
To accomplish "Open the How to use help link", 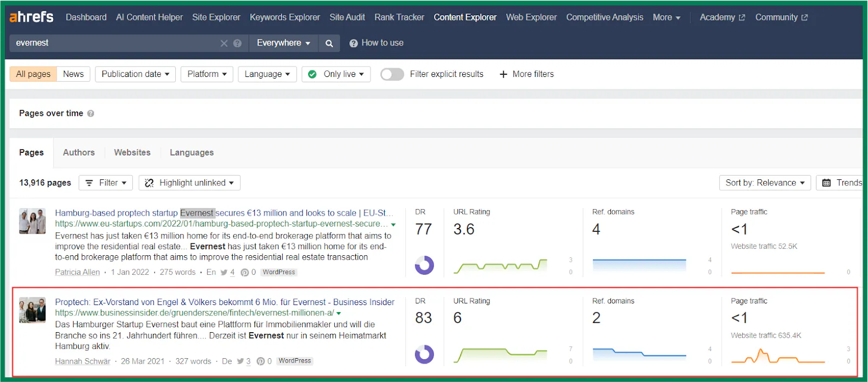I will [376, 43].
